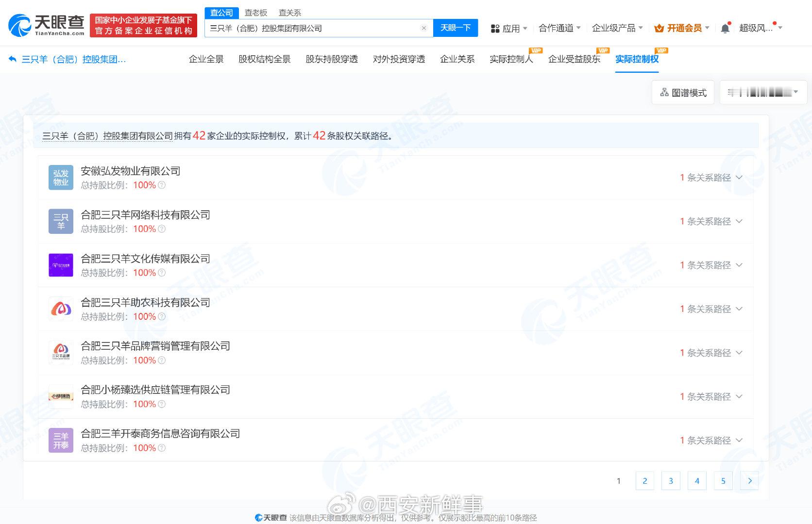The width and height of the screenshot is (812, 524).
Task: Click the 三只羊品牌 company logo
Action: 61,353
